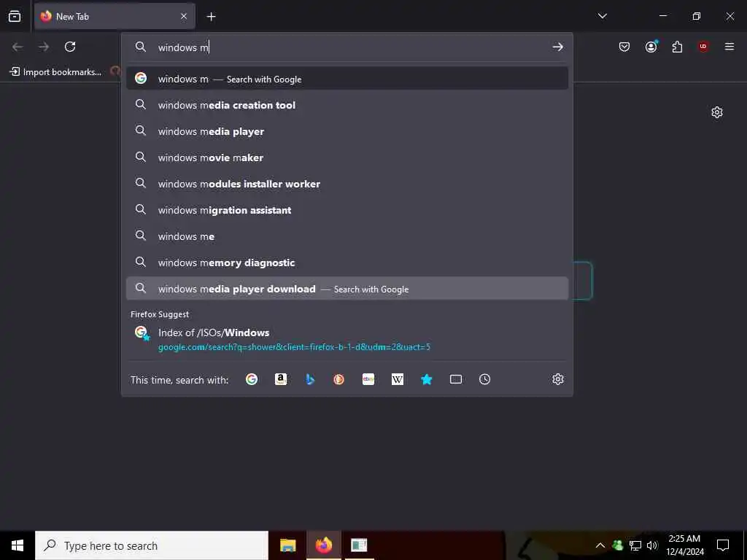The image size is (747, 560).
Task: Search this time with Google
Action: (x=252, y=379)
